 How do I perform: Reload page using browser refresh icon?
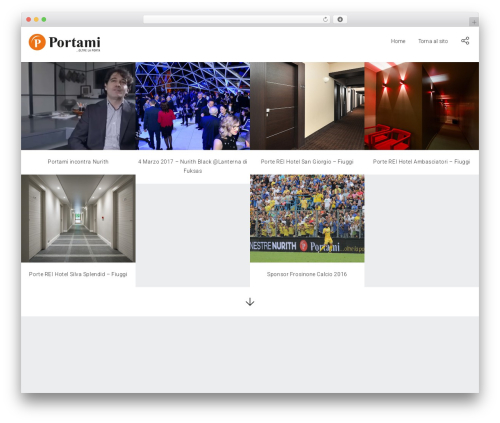click(325, 20)
